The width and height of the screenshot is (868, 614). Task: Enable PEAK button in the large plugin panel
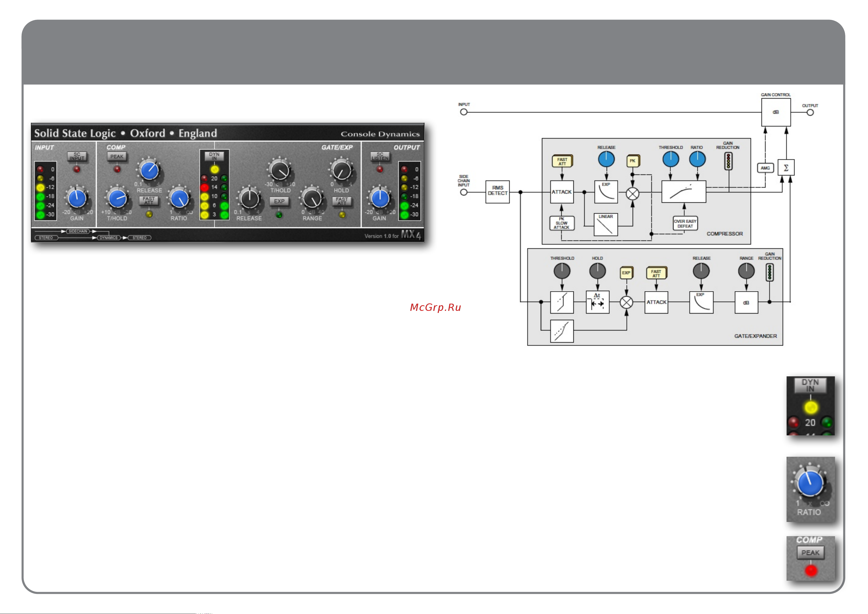coord(117,156)
